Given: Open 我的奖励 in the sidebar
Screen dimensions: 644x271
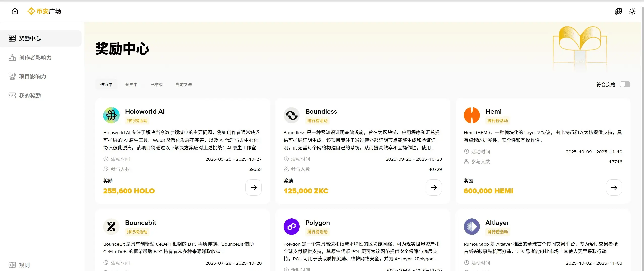Looking at the screenshot, I should pos(41,95).
